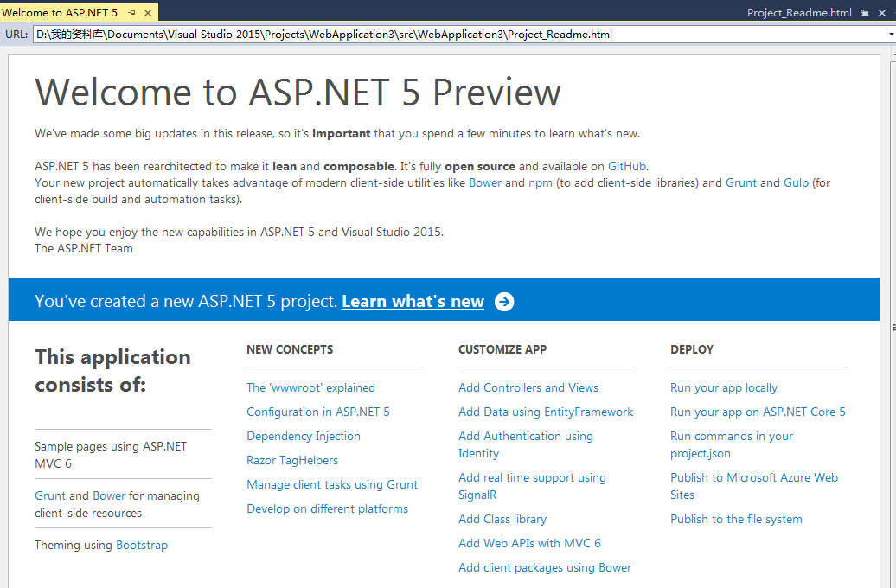Open the URL address dropdown

891,35
